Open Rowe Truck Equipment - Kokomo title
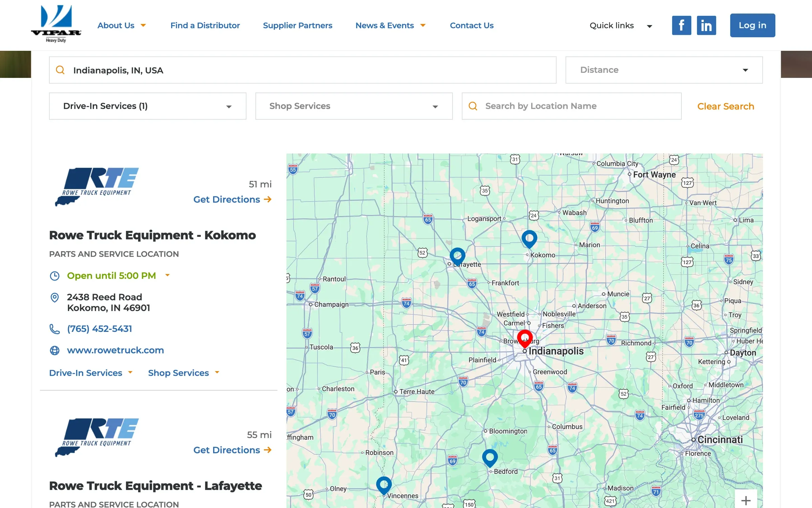The image size is (812, 508). tap(152, 235)
